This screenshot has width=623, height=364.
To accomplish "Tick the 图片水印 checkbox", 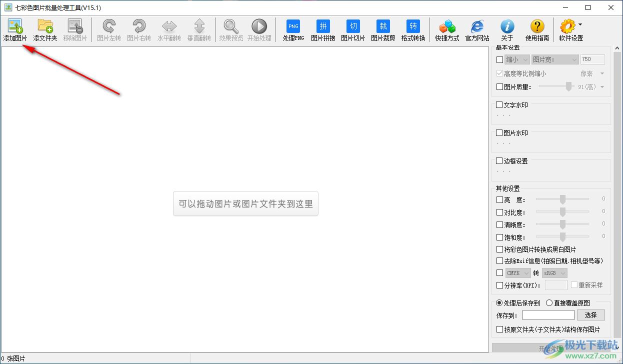I will click(499, 133).
